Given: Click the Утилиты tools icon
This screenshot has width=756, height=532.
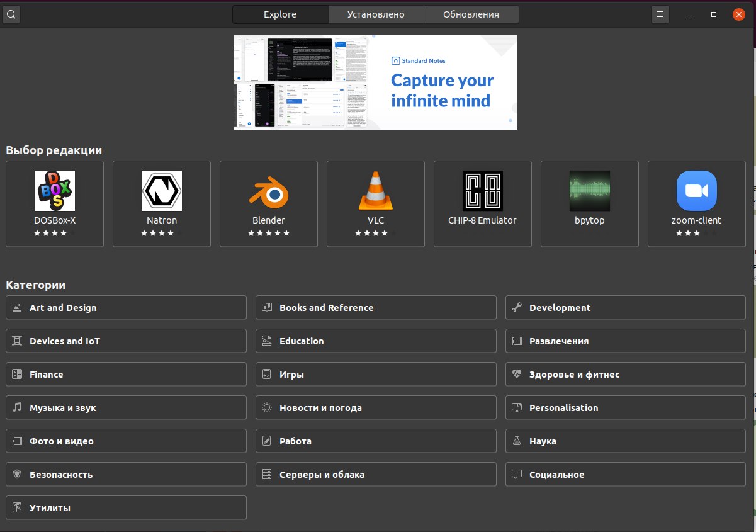Looking at the screenshot, I should point(17,508).
